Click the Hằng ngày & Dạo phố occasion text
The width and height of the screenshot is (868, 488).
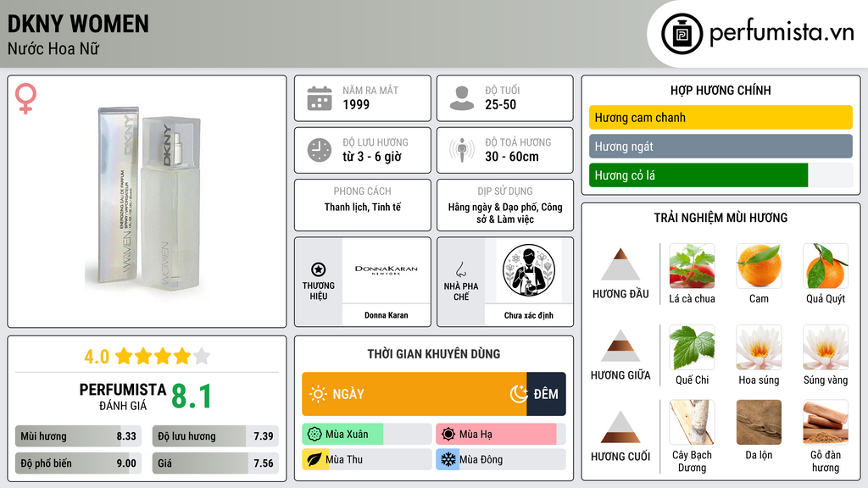pyautogui.click(x=505, y=213)
